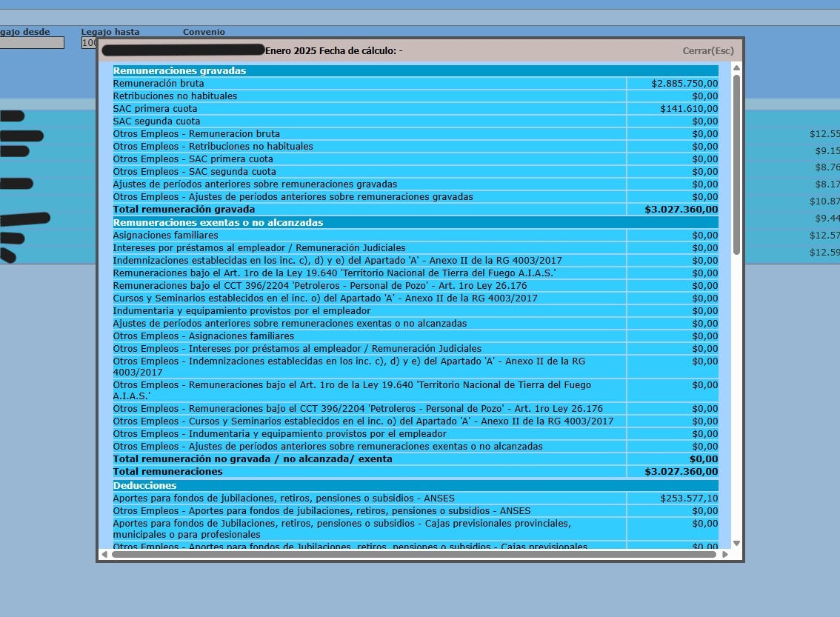840x617 pixels.
Task: Click the $9.44 value in background list
Action: click(x=827, y=218)
